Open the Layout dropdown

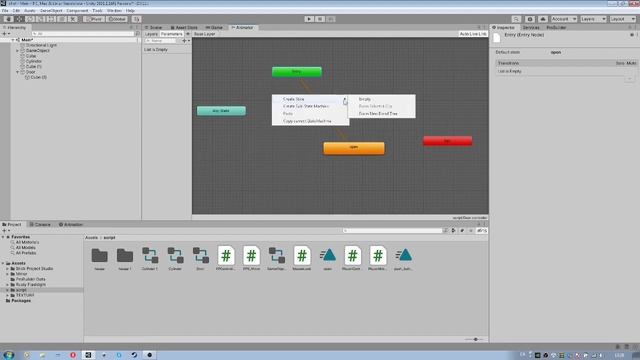coord(623,19)
